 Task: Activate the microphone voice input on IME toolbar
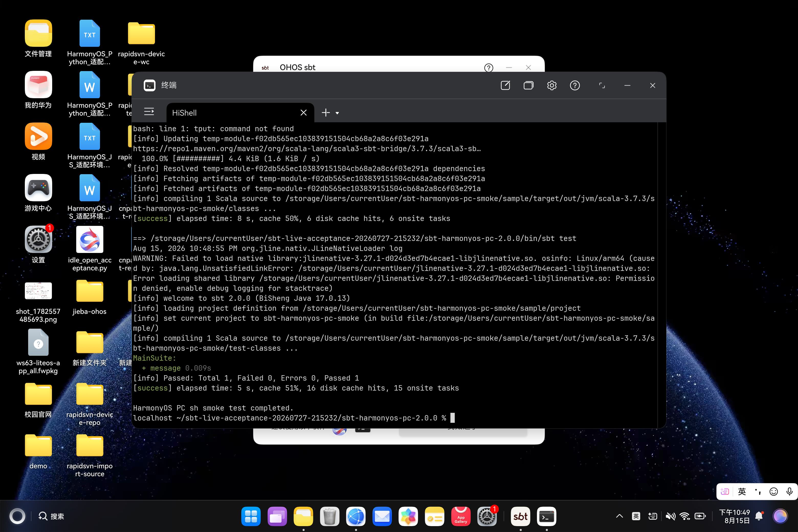click(x=790, y=491)
